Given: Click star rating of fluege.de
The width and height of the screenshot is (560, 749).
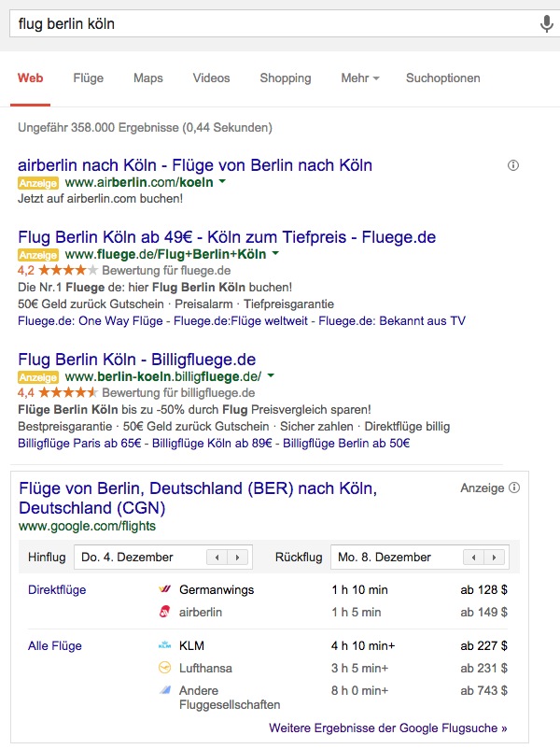Looking at the screenshot, I should (68, 270).
